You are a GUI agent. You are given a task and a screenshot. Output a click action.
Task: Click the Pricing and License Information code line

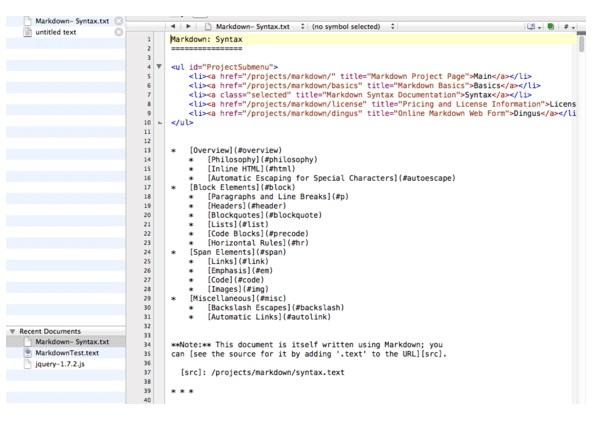(382, 104)
